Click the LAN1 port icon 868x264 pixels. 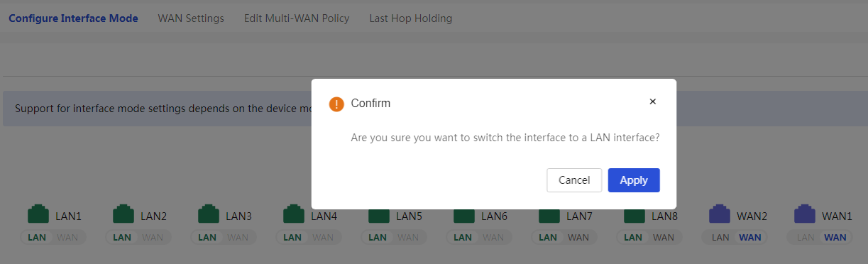[38, 214]
